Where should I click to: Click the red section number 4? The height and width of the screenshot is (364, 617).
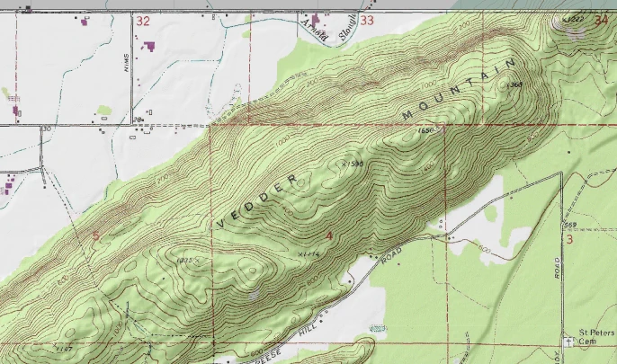[329, 235]
